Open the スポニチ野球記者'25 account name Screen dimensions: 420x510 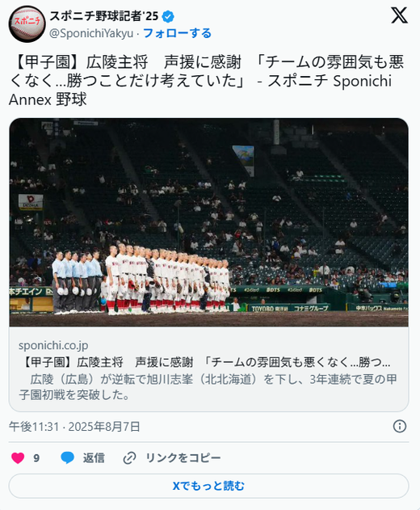(x=104, y=16)
